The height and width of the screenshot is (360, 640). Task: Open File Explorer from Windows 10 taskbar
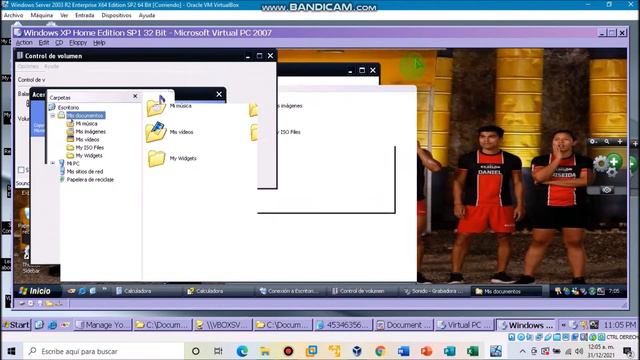(x=265, y=351)
